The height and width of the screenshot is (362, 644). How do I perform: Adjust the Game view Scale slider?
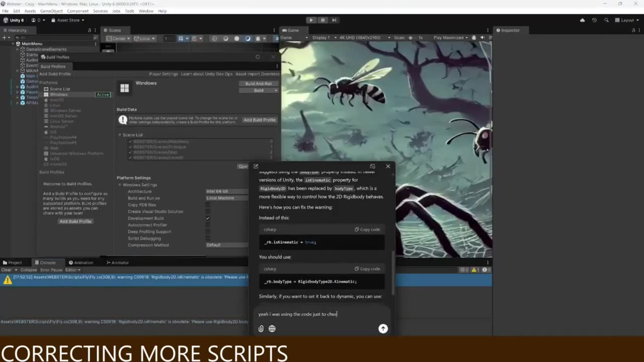tap(411, 38)
